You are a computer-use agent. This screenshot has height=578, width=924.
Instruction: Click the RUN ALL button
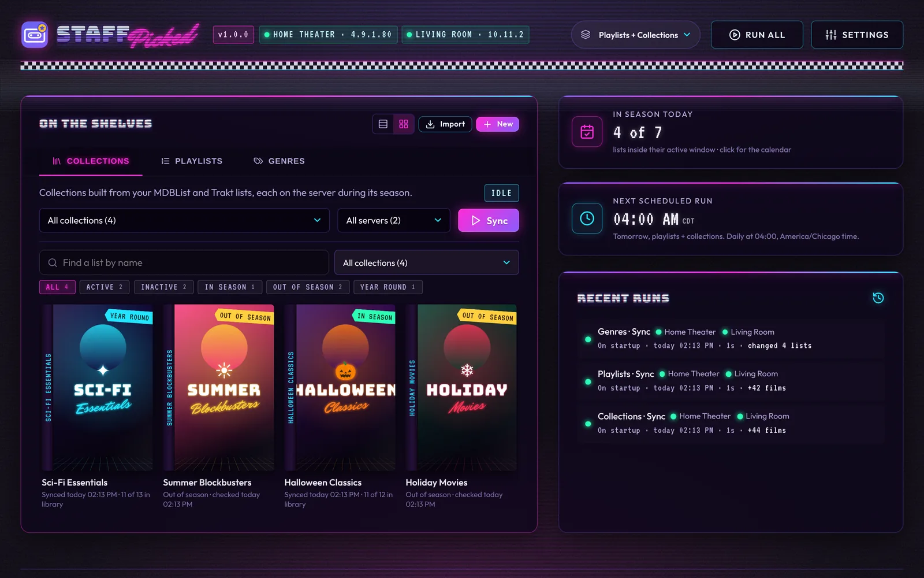coord(757,35)
